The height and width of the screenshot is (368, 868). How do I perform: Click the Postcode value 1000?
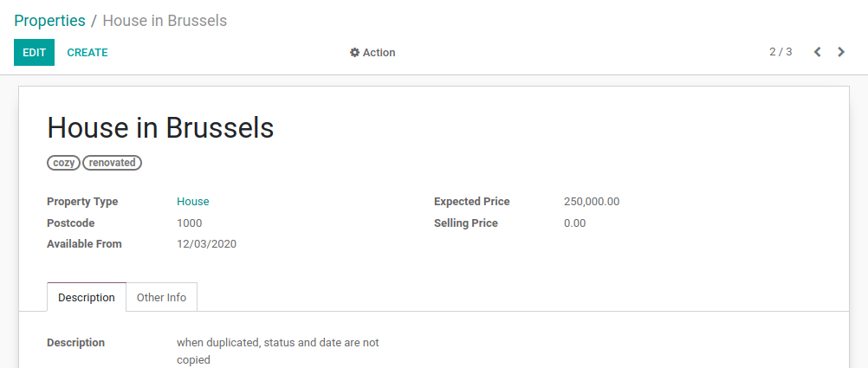tap(190, 223)
